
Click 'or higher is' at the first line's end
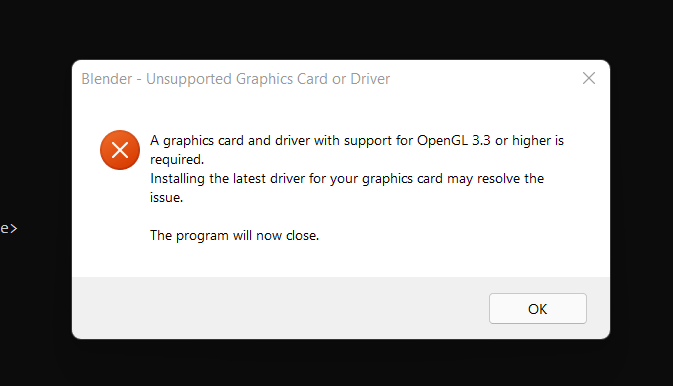(529, 140)
